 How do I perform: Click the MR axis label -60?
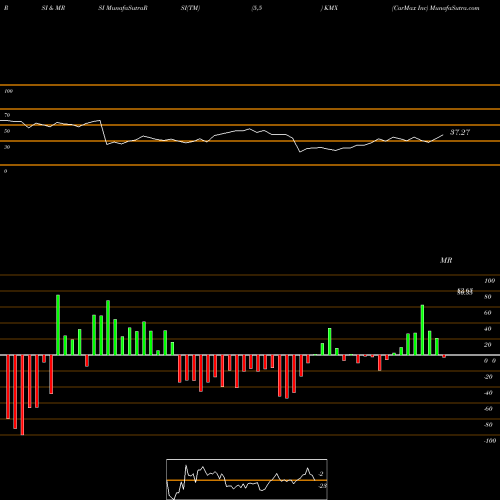tap(488, 409)
